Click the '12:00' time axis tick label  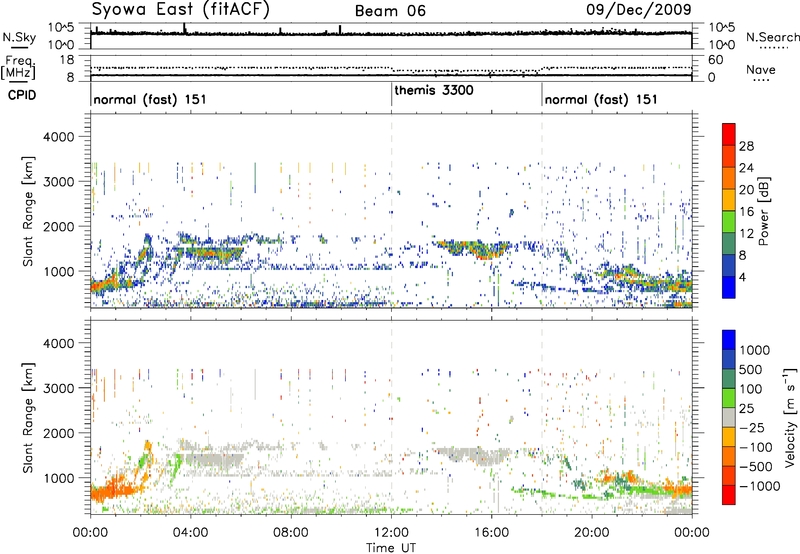(391, 533)
